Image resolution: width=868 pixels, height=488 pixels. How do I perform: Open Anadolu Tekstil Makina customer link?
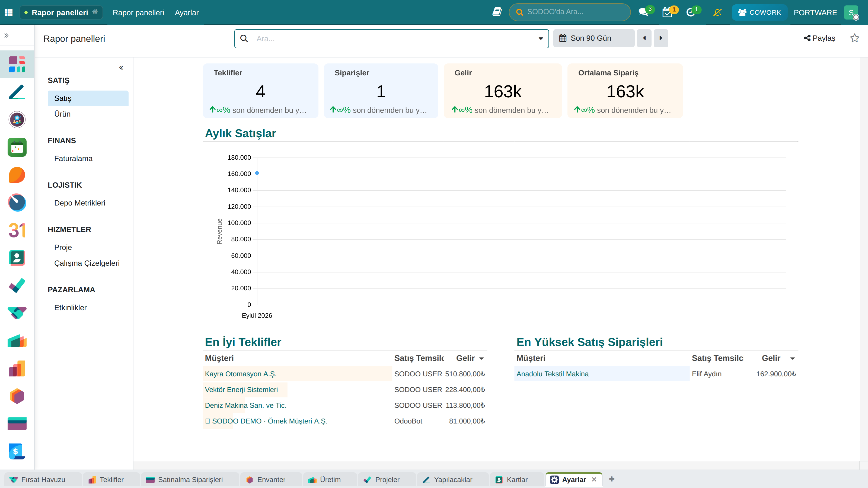point(553,374)
